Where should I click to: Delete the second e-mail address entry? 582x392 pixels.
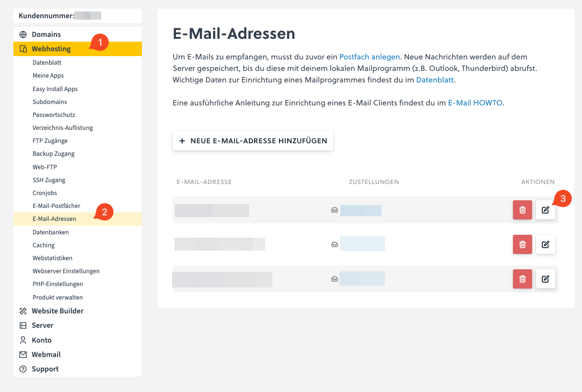pos(522,244)
